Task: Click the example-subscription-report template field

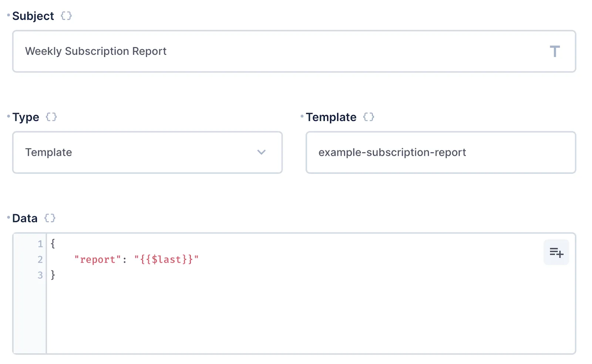Action: point(393,152)
